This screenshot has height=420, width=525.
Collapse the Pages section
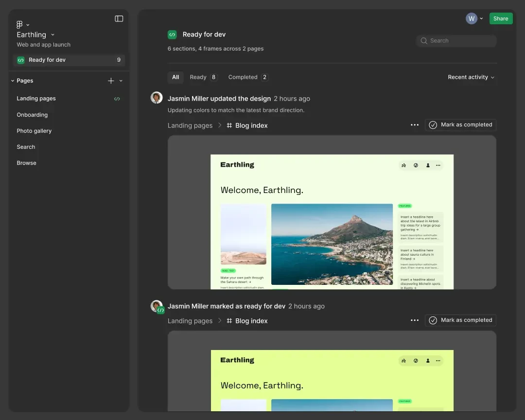pos(13,80)
